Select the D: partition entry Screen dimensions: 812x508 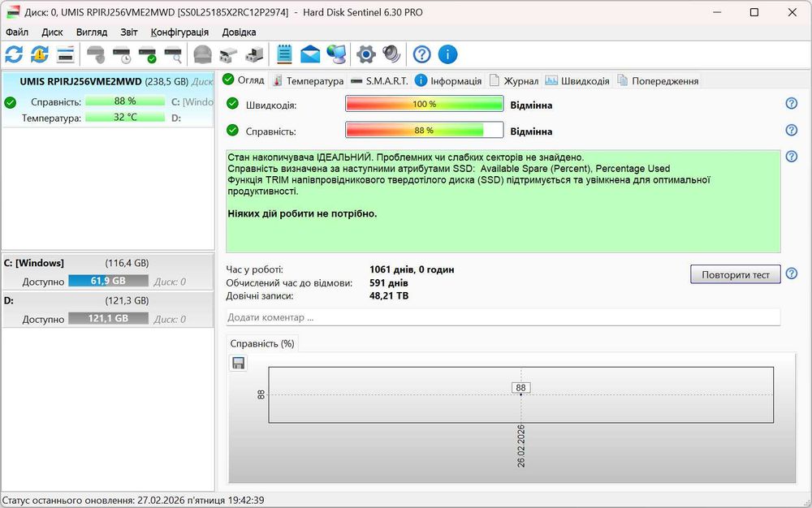tap(108, 309)
